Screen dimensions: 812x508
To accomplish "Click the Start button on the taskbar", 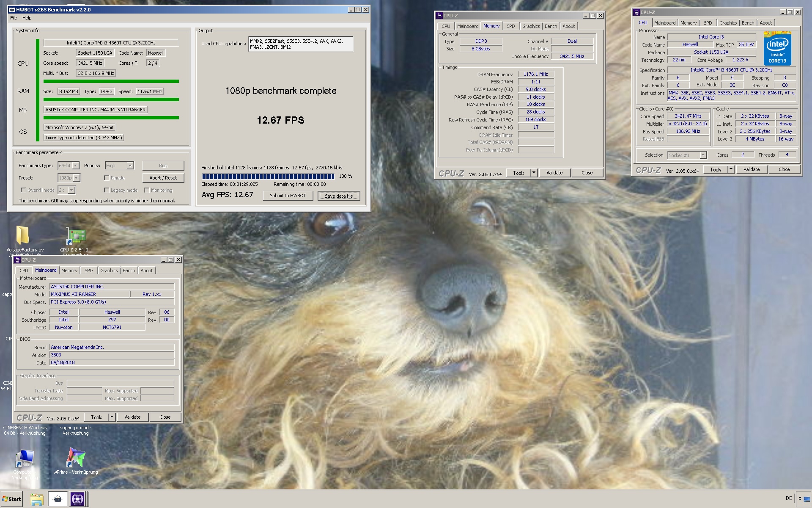I will pos(11,499).
